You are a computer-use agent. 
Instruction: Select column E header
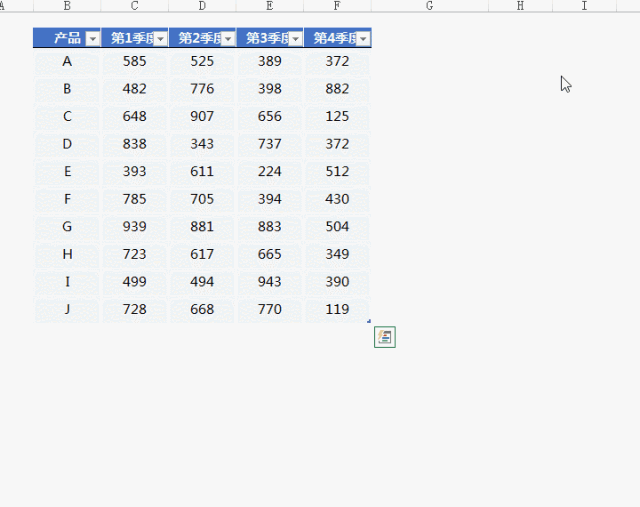pyautogui.click(x=269, y=6)
